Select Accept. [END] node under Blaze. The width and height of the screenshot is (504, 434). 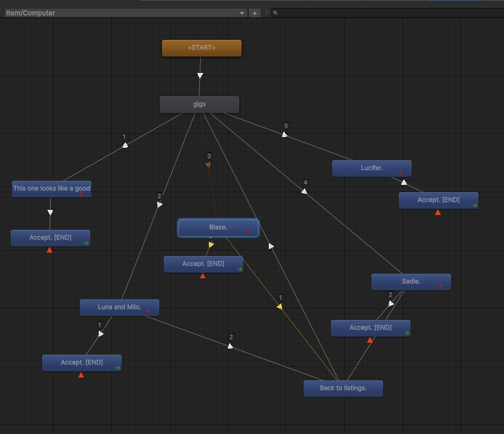click(x=203, y=264)
